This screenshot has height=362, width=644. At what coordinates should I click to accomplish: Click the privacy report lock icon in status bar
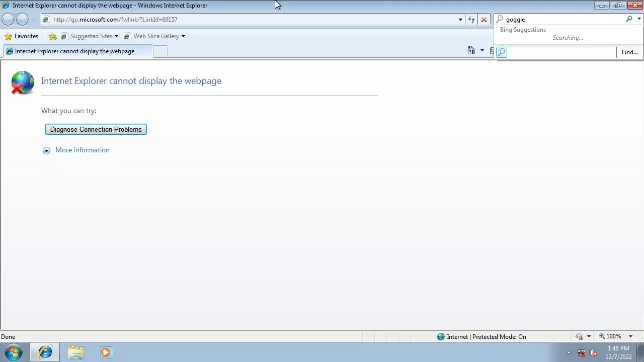(x=580, y=336)
